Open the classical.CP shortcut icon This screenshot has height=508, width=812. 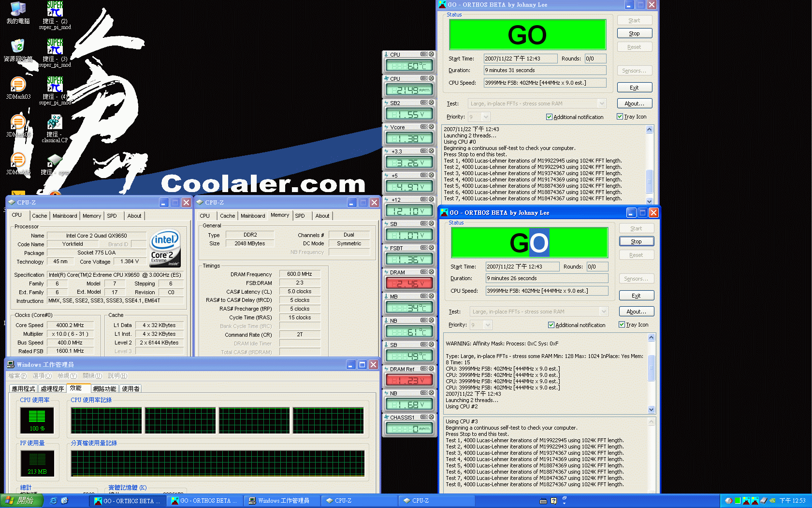(55, 128)
